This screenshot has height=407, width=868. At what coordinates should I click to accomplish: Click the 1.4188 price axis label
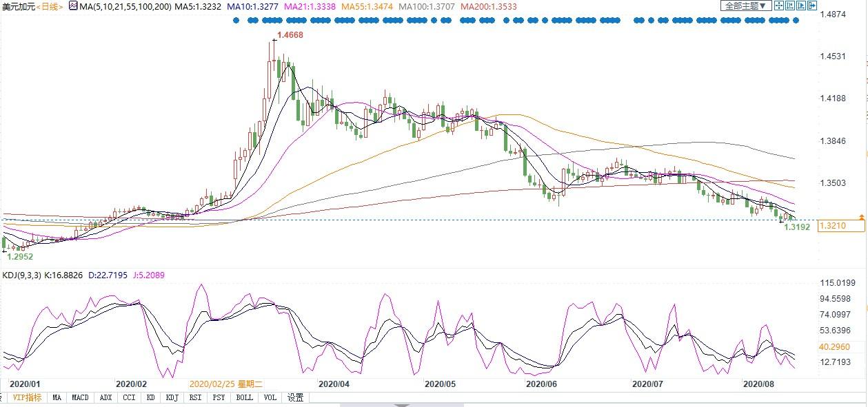831,98
